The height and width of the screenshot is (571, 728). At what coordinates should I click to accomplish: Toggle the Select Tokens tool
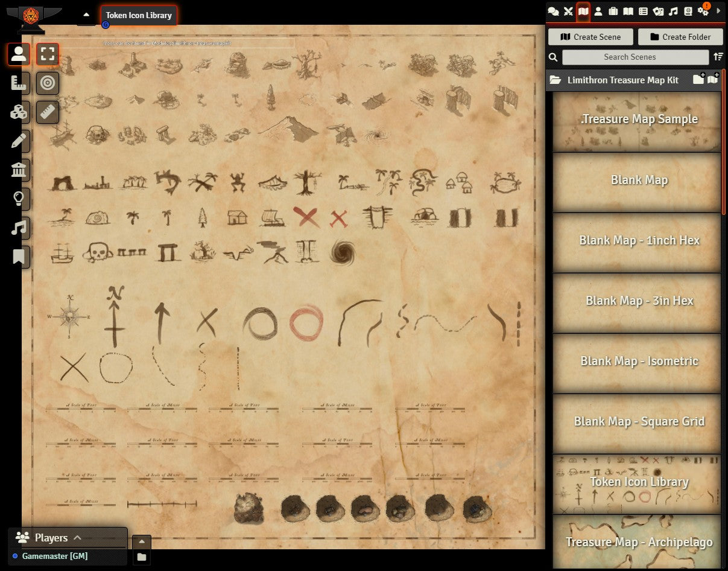click(x=48, y=54)
